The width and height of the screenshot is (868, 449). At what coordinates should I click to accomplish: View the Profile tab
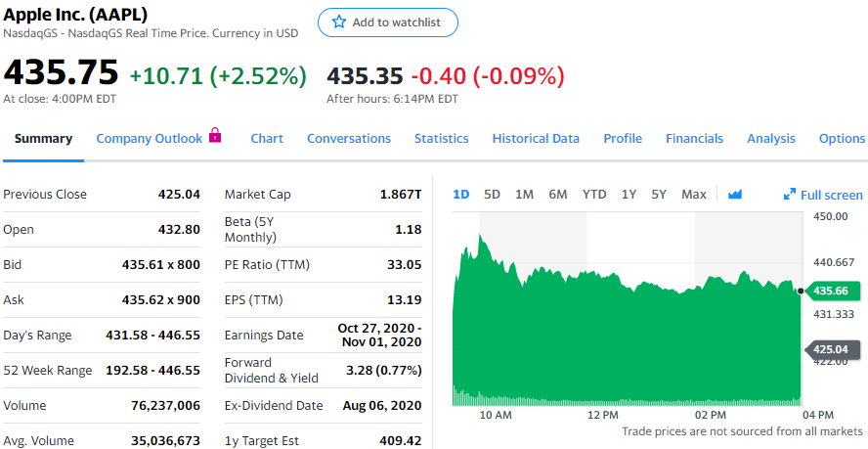623,139
